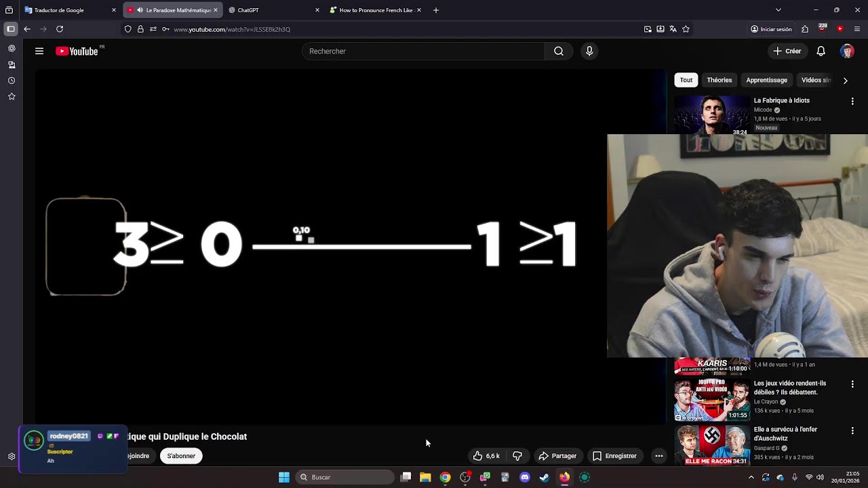Screen dimensions: 868x488
Task: Switch to the Traductor de Google tab
Action: coord(70,10)
